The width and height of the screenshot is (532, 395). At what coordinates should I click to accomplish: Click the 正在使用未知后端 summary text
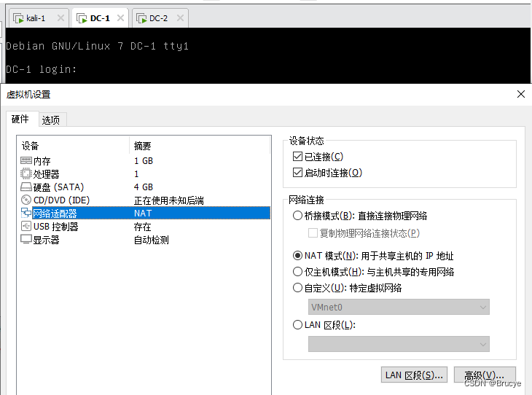168,200
